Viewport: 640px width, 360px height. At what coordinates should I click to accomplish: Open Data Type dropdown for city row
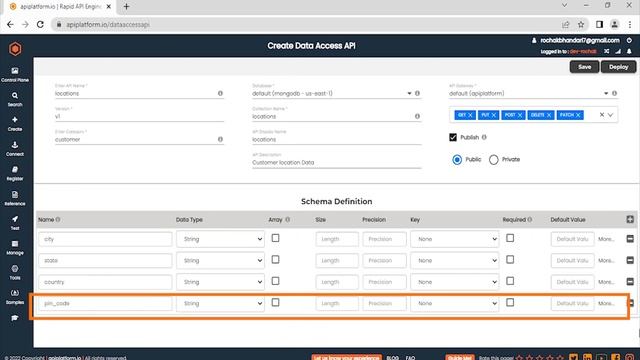click(x=220, y=239)
